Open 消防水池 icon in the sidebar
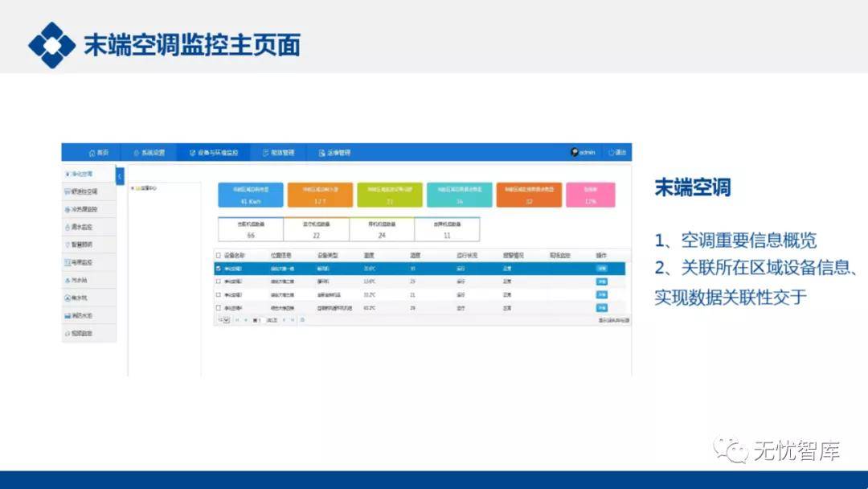The image size is (868, 489). click(67, 315)
